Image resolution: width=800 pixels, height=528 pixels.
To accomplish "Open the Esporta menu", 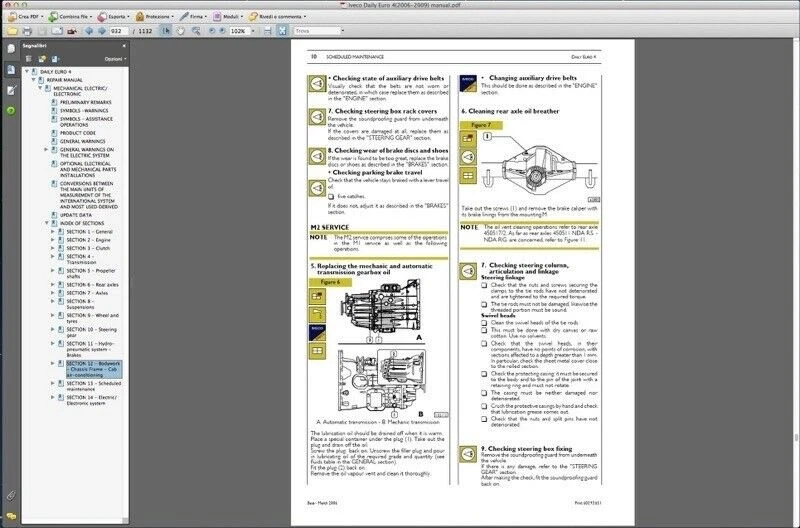I will [x=113, y=16].
